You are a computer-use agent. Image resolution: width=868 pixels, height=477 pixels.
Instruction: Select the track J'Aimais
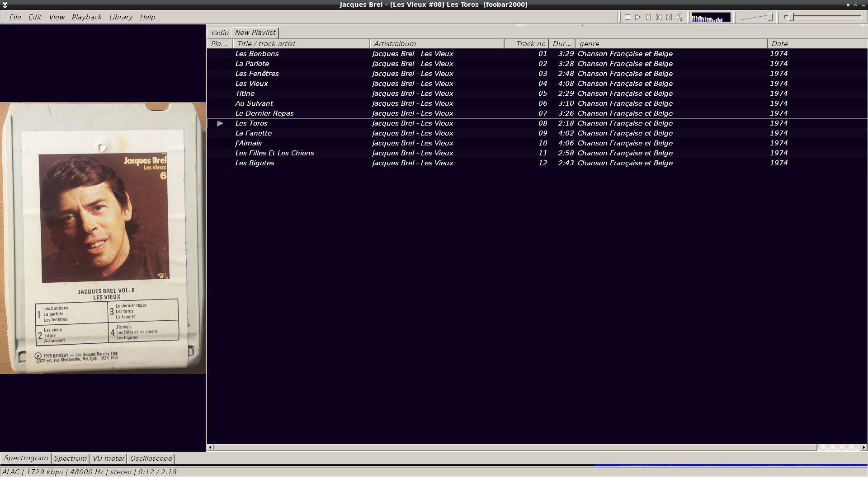coord(537,143)
